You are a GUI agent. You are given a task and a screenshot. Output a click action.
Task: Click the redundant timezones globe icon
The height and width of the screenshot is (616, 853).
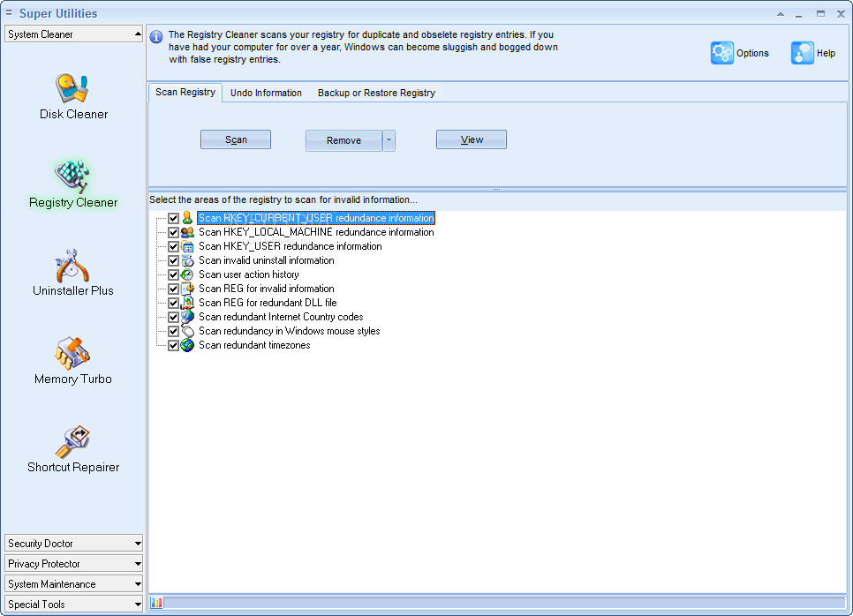pyautogui.click(x=187, y=345)
